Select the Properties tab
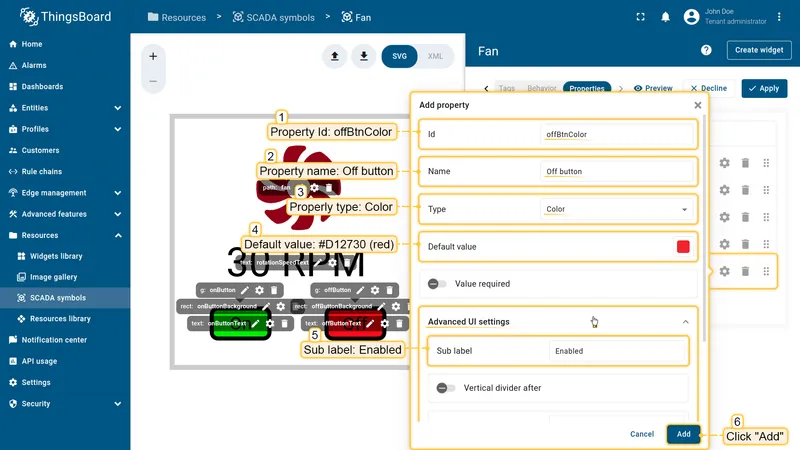This screenshot has height=450, width=800. tap(587, 88)
